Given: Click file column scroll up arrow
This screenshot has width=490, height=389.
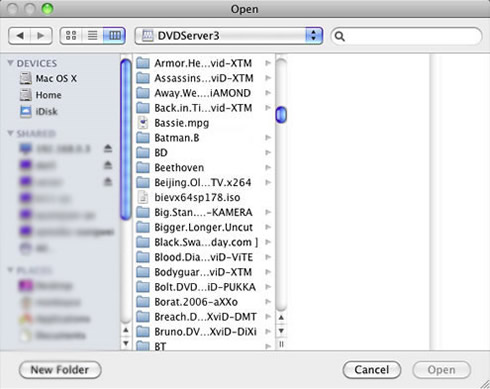Looking at the screenshot, I should 281,317.
